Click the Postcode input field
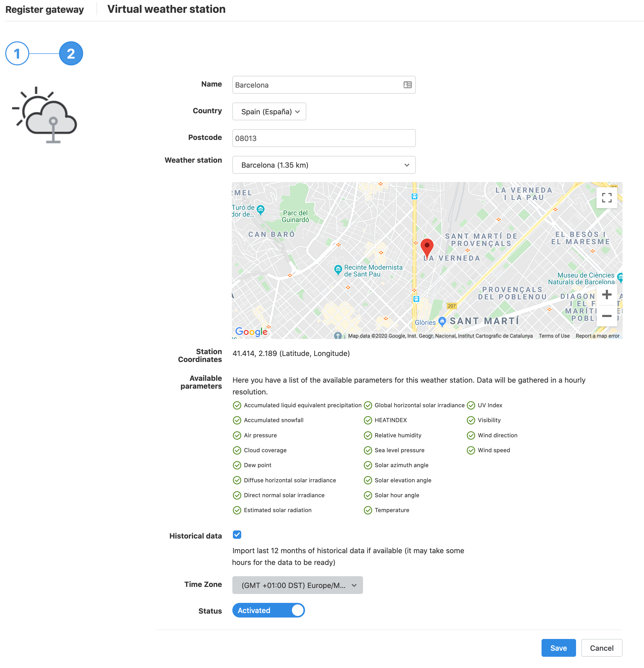644x668 pixels. (x=324, y=138)
